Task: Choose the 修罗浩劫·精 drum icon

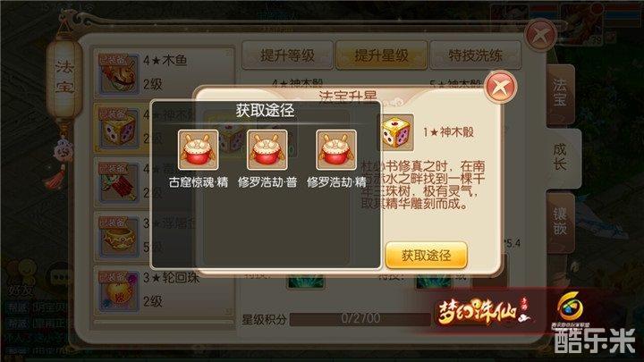Action: click(x=336, y=150)
